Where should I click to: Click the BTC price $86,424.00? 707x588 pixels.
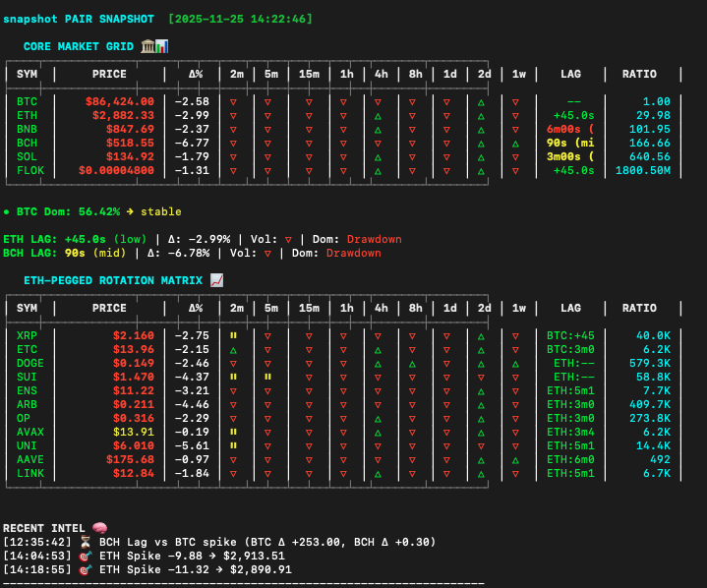pos(120,101)
